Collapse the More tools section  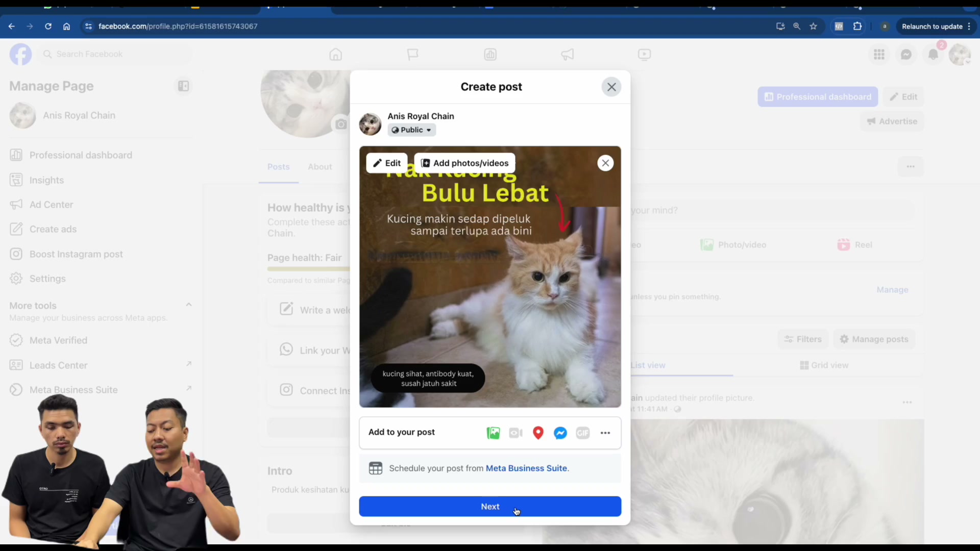tap(188, 305)
